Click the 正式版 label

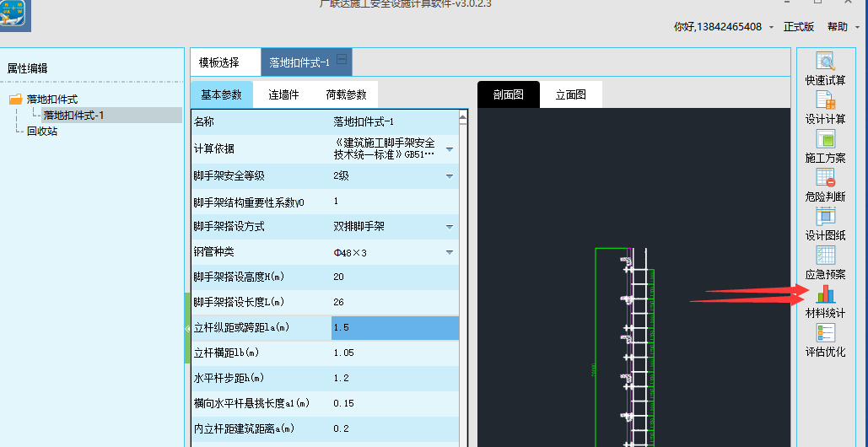pyautogui.click(x=798, y=26)
